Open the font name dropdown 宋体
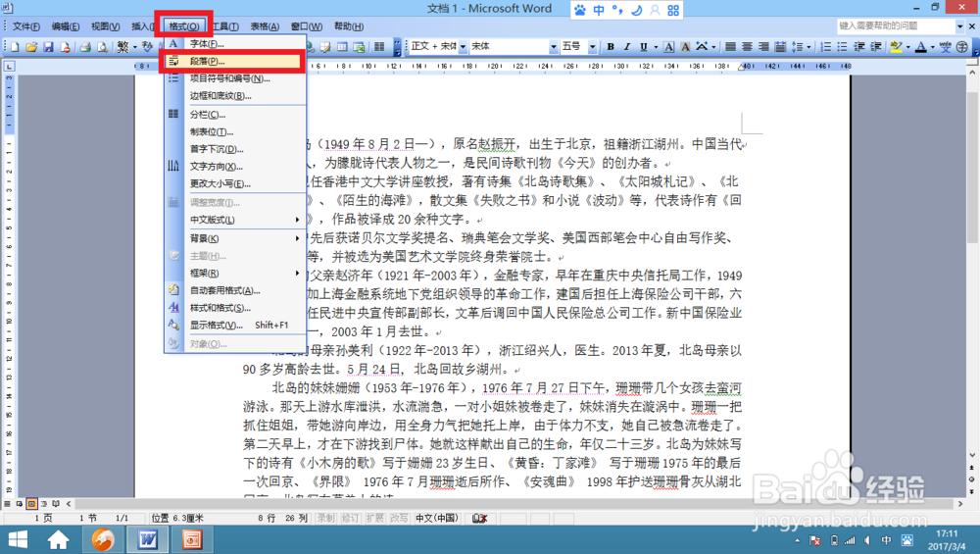Image resolution: width=980 pixels, height=554 pixels. click(553, 47)
